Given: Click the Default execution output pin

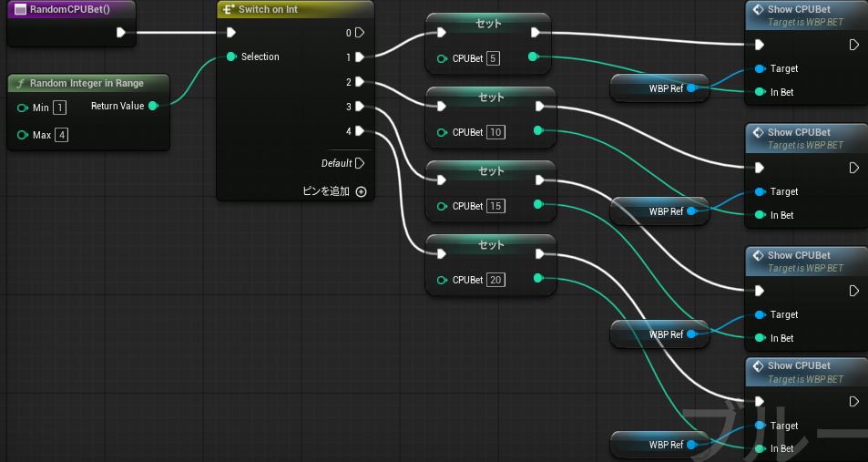Looking at the screenshot, I should 360,163.
